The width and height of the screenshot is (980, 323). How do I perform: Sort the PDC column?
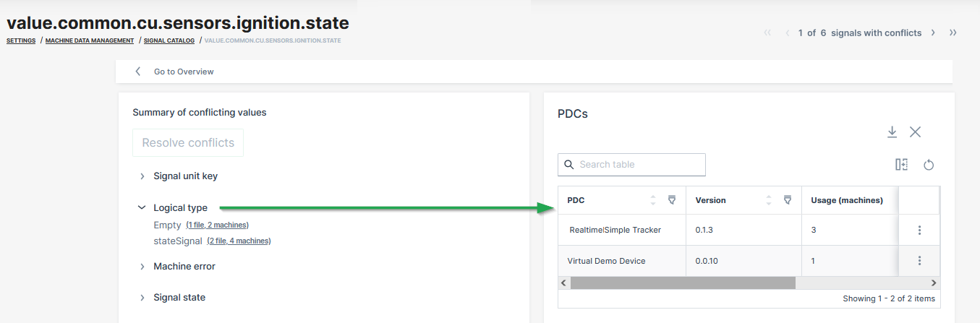[x=653, y=200]
